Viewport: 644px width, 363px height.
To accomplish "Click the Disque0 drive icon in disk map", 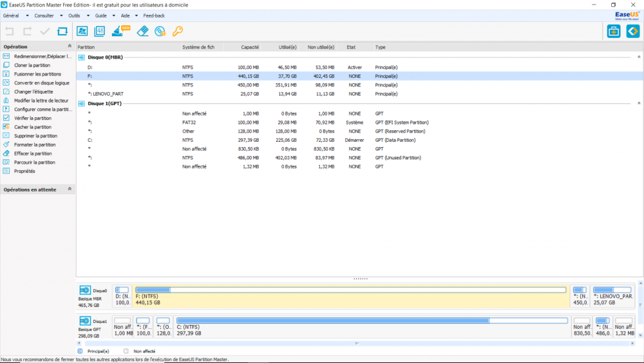I will click(x=86, y=291).
